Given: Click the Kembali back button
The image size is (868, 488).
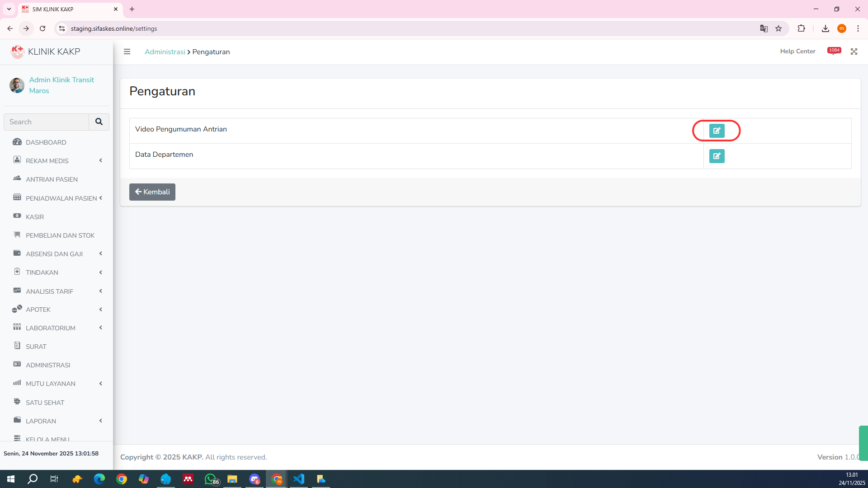Looking at the screenshot, I should point(152,192).
